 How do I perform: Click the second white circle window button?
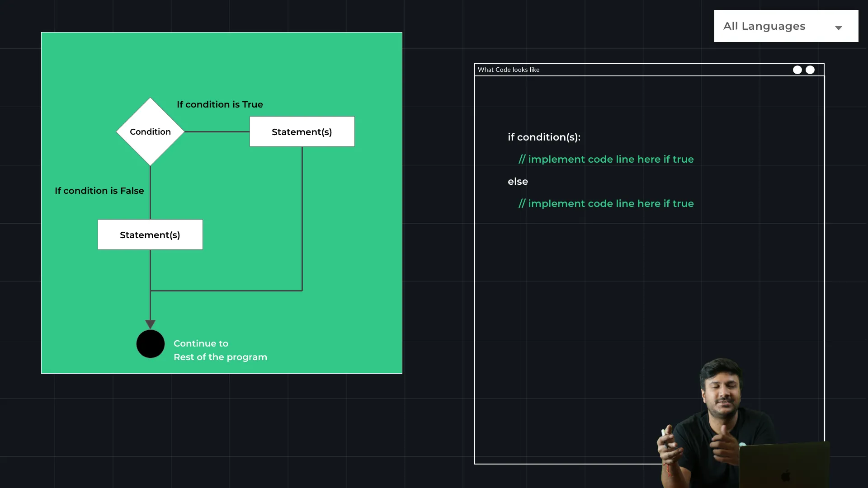(x=810, y=70)
